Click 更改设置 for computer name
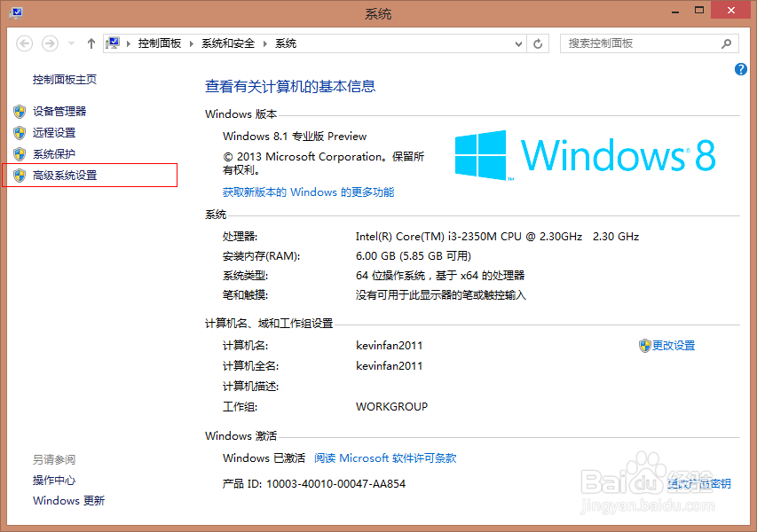Image resolution: width=757 pixels, height=532 pixels. [674, 345]
